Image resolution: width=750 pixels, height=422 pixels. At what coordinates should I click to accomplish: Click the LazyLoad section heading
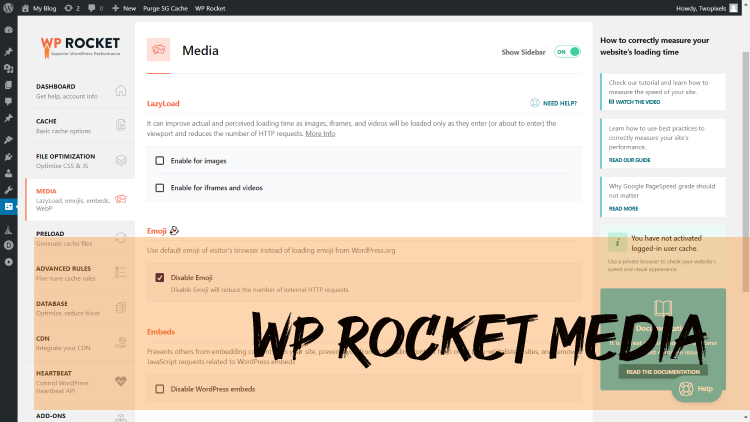pos(163,103)
